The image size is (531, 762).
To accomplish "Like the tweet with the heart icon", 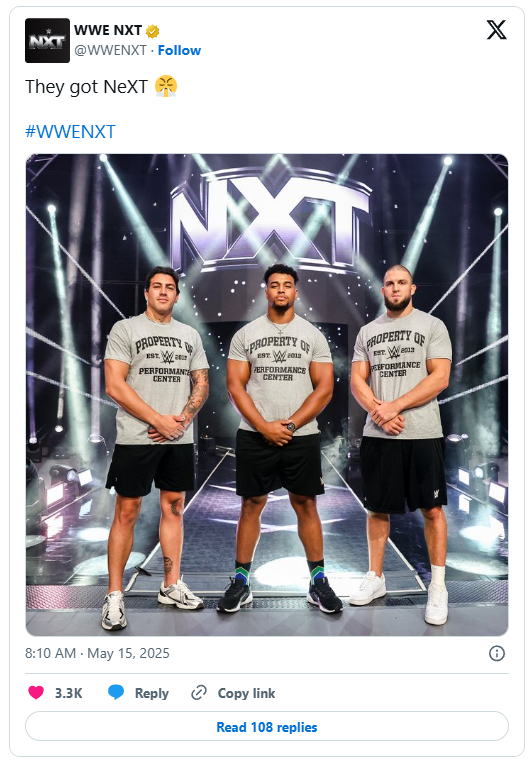I will pos(36,692).
